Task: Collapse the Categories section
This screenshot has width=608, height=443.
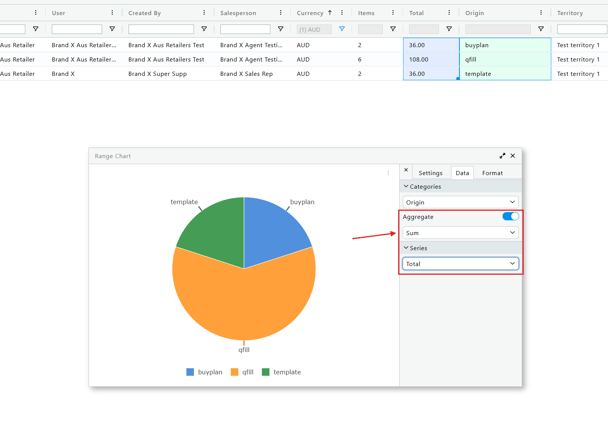Action: click(x=406, y=187)
